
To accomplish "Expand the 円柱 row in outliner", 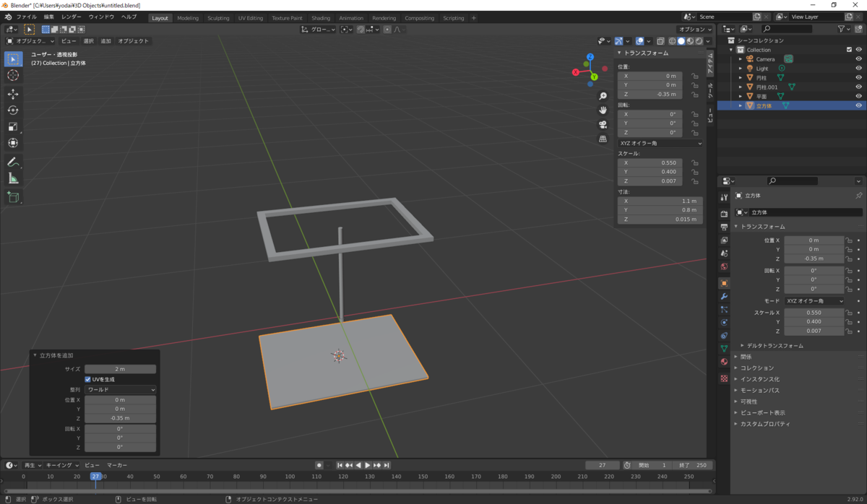I will click(x=740, y=77).
